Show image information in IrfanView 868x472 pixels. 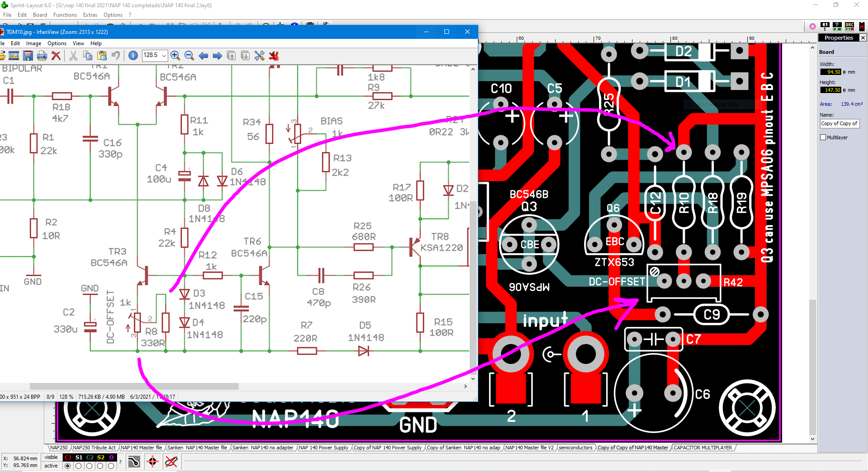coord(133,56)
